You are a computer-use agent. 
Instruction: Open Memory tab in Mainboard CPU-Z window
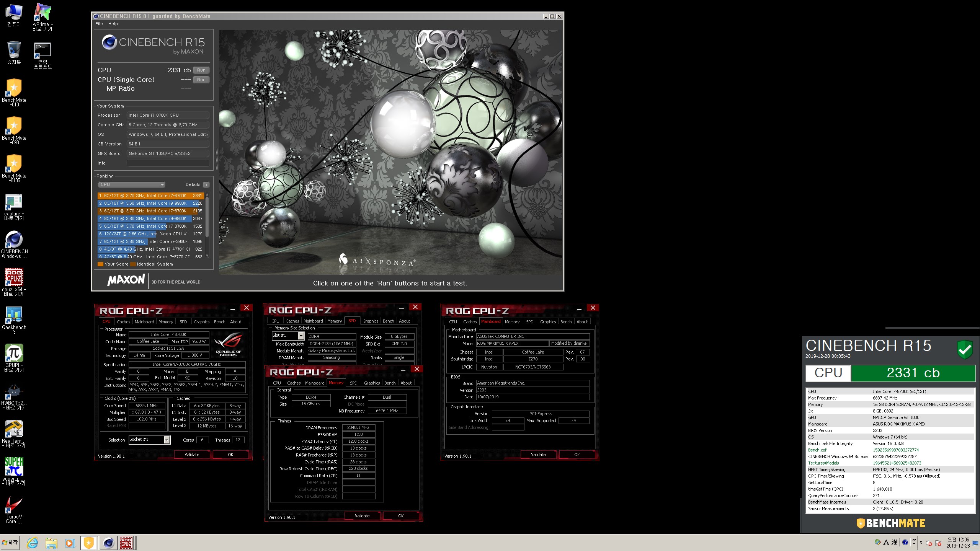tap(512, 322)
